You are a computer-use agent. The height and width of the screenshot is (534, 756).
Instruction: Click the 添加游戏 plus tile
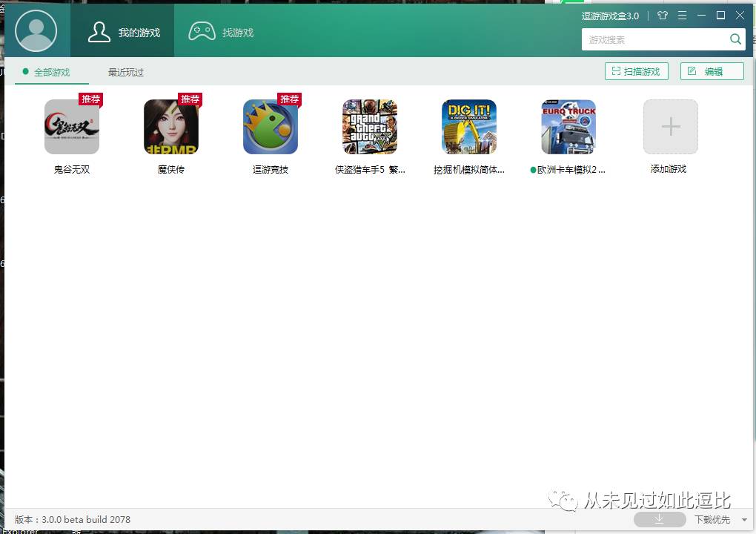(671, 127)
